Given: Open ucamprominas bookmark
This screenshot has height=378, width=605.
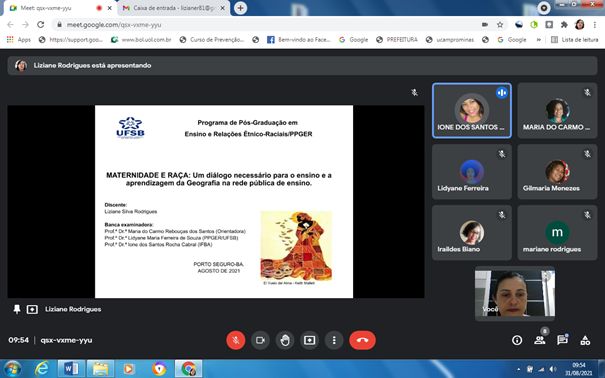Looking at the screenshot, I should (450, 40).
